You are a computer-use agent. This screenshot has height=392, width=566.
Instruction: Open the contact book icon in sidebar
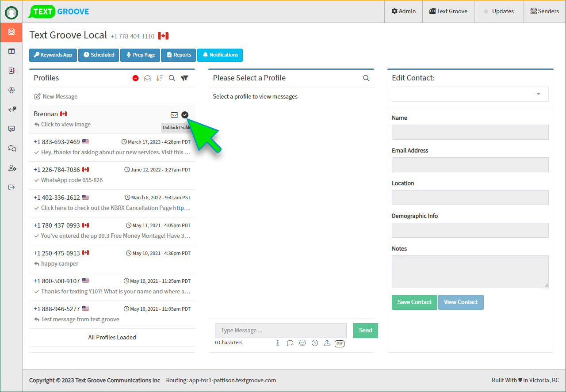11,71
